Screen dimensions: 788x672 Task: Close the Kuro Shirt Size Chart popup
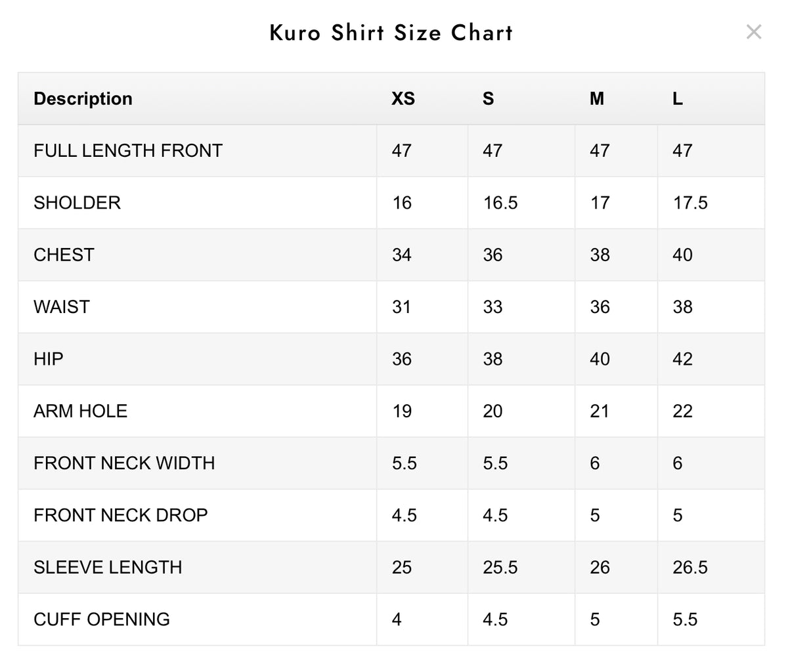[x=754, y=31]
